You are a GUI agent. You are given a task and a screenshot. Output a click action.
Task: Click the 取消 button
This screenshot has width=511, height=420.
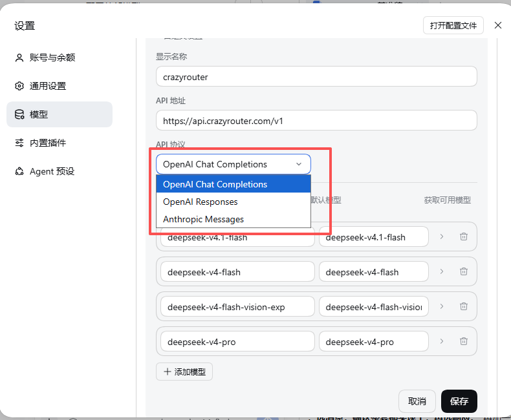417,401
